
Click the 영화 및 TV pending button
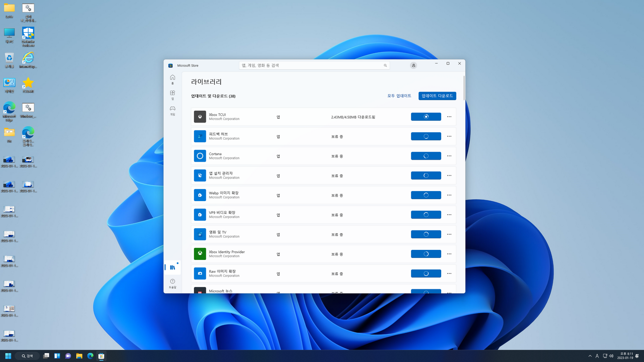tap(426, 234)
